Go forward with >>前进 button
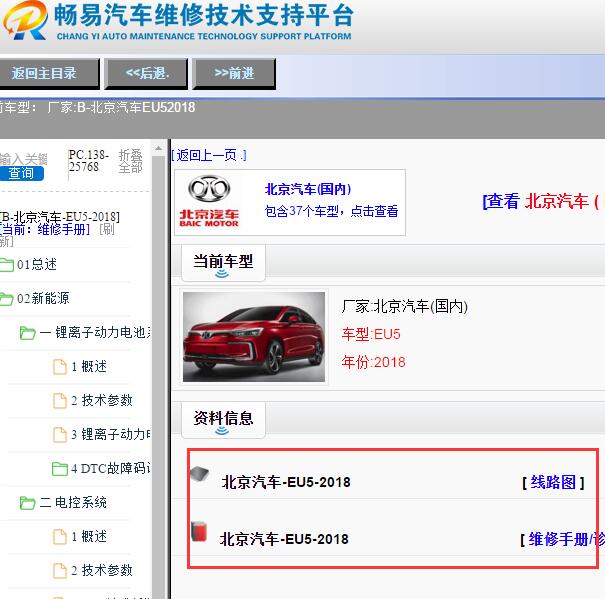Screen dimensions: 605x599 [x=234, y=73]
